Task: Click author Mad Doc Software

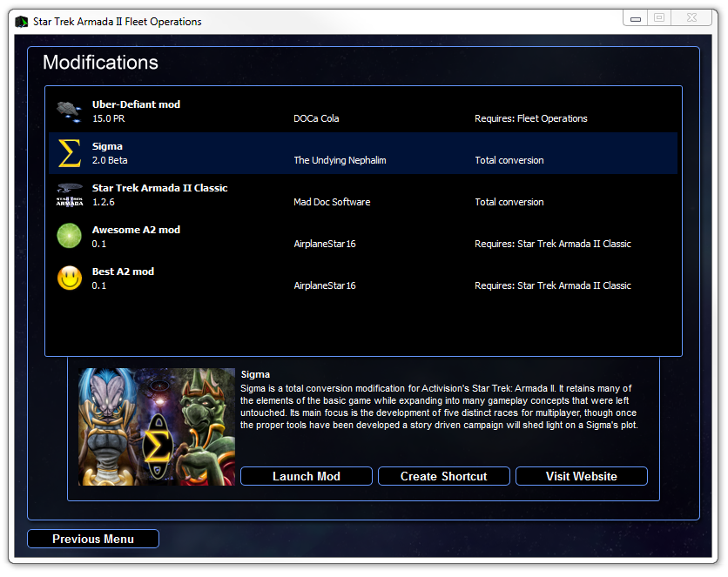Action: (332, 202)
